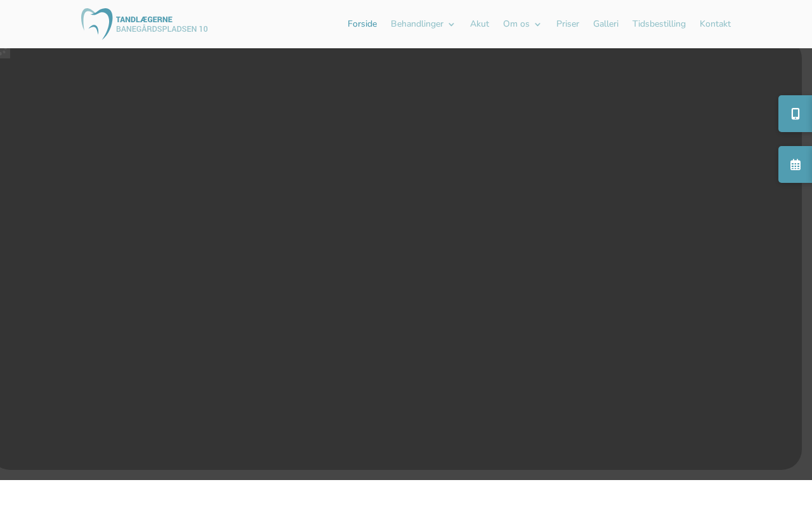This screenshot has height=508, width=812.
Task: Open the floating phone contact button
Action: [795, 114]
